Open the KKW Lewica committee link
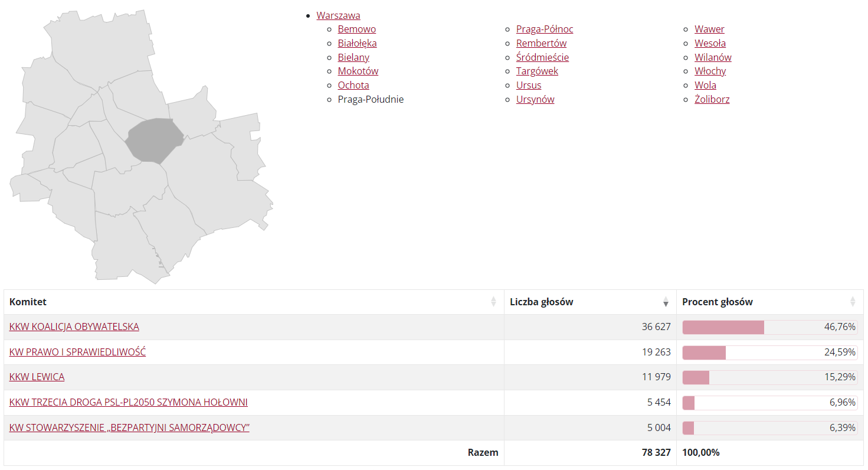Viewport: 868px width, 470px height. (x=37, y=377)
